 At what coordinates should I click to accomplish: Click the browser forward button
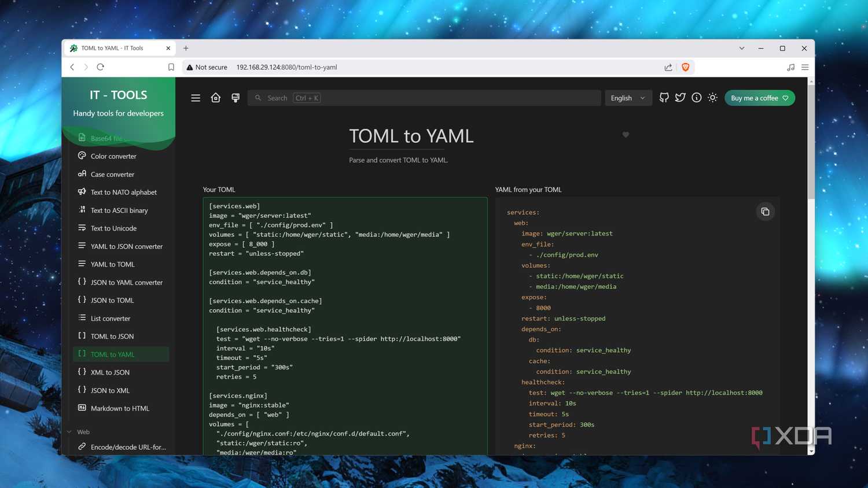pyautogui.click(x=86, y=67)
